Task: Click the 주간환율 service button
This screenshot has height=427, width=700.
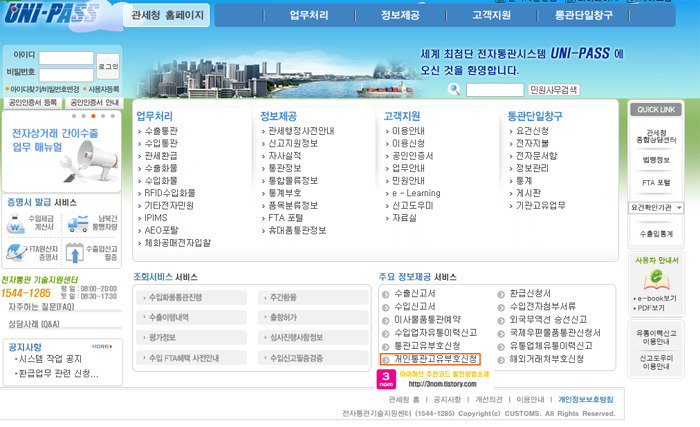Action: point(313,297)
